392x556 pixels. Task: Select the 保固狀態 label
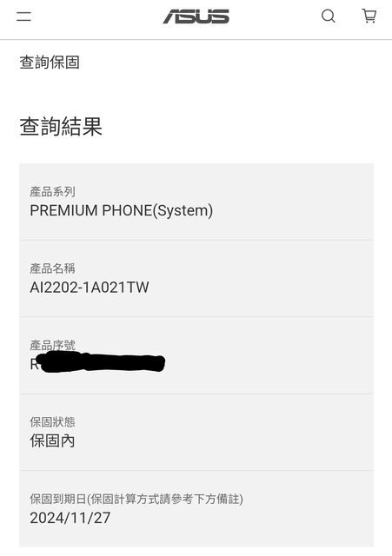point(52,422)
